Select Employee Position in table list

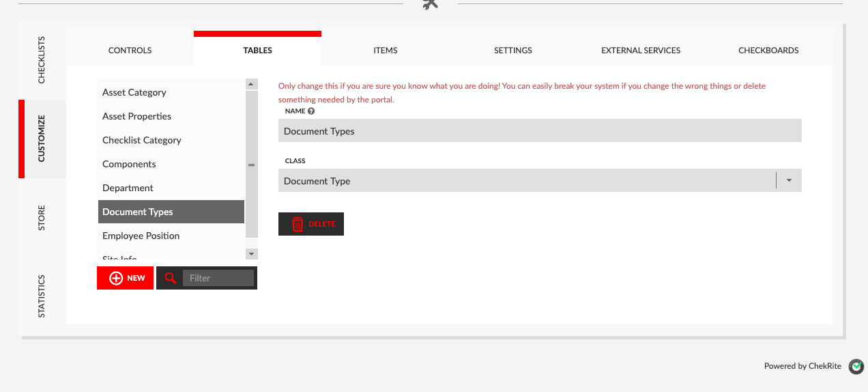click(171, 236)
